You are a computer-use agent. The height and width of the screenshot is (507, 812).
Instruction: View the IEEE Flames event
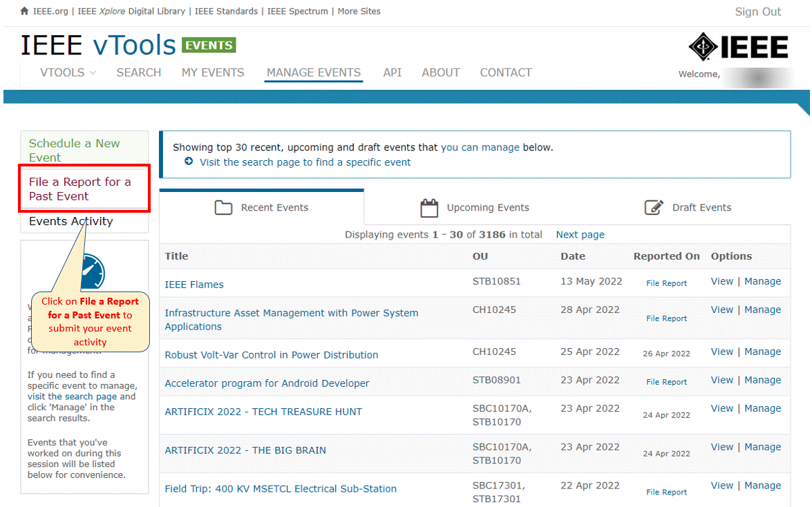[x=722, y=281]
